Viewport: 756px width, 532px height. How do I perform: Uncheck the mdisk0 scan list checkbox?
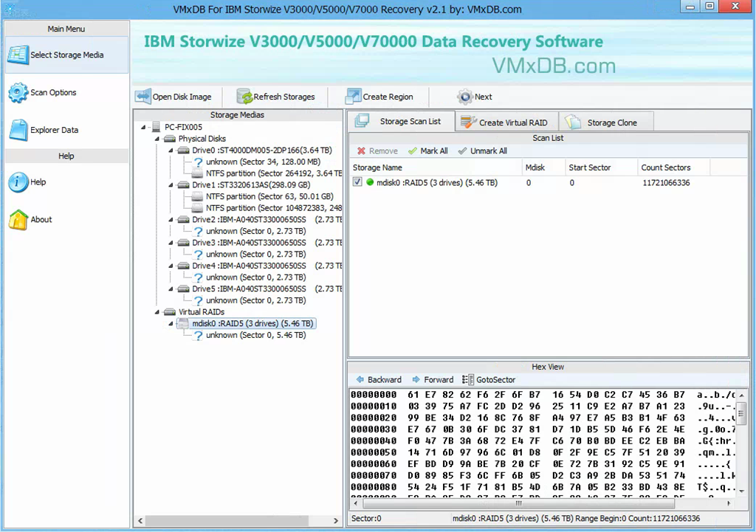[x=357, y=182]
